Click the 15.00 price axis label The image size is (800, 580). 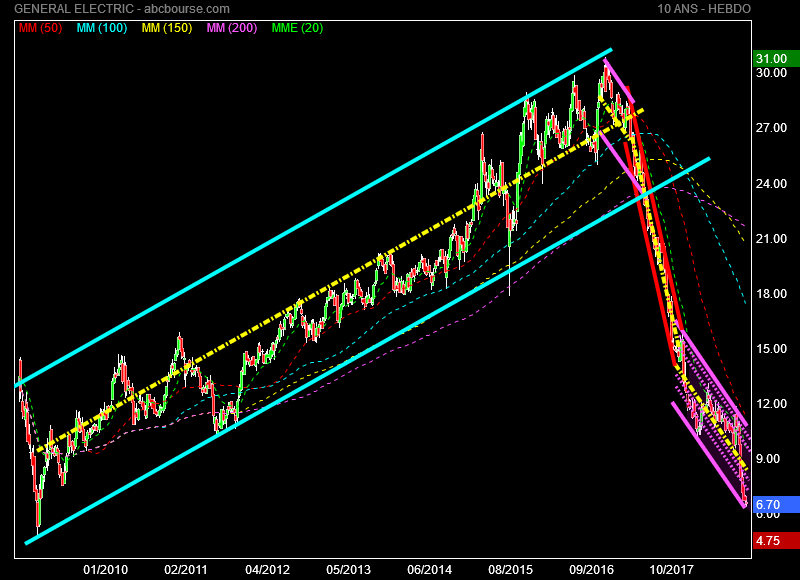tap(771, 348)
